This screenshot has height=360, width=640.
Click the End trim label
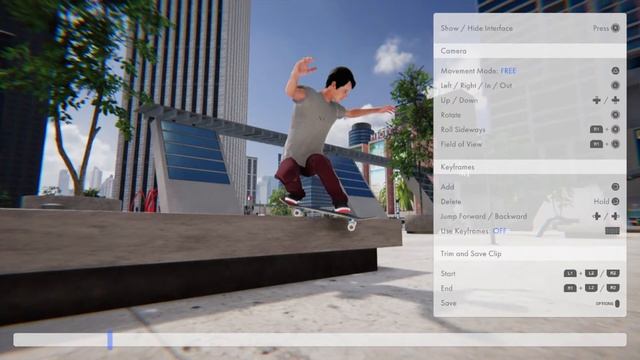click(447, 288)
